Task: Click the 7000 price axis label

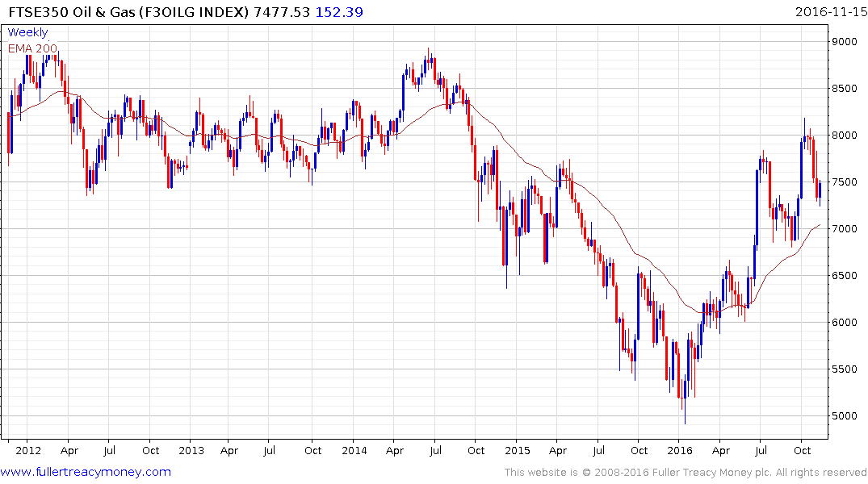Action: pyautogui.click(x=845, y=228)
